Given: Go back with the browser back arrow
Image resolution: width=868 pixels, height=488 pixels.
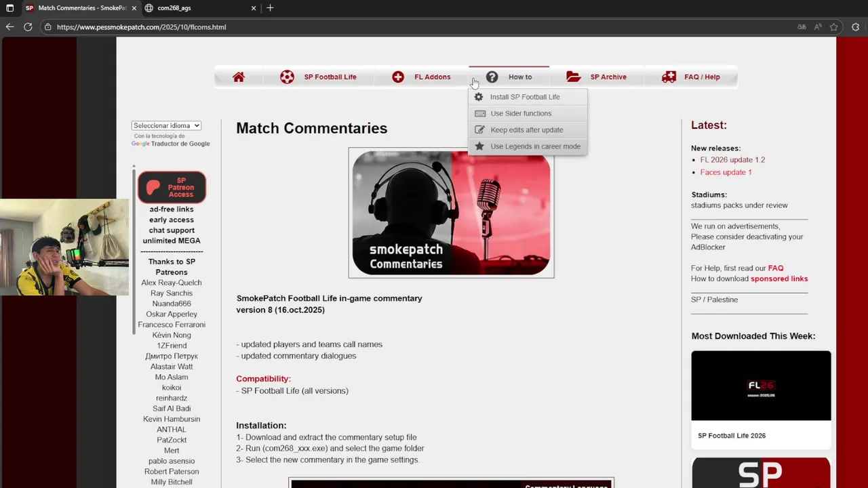Looking at the screenshot, I should (9, 27).
